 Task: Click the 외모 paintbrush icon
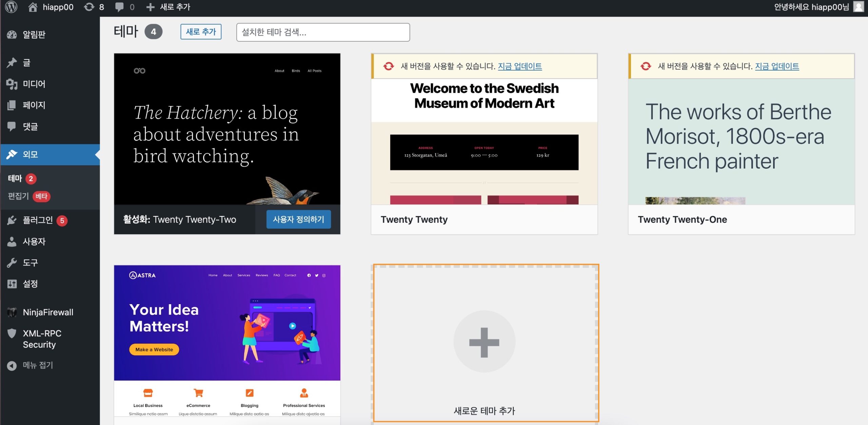[12, 154]
